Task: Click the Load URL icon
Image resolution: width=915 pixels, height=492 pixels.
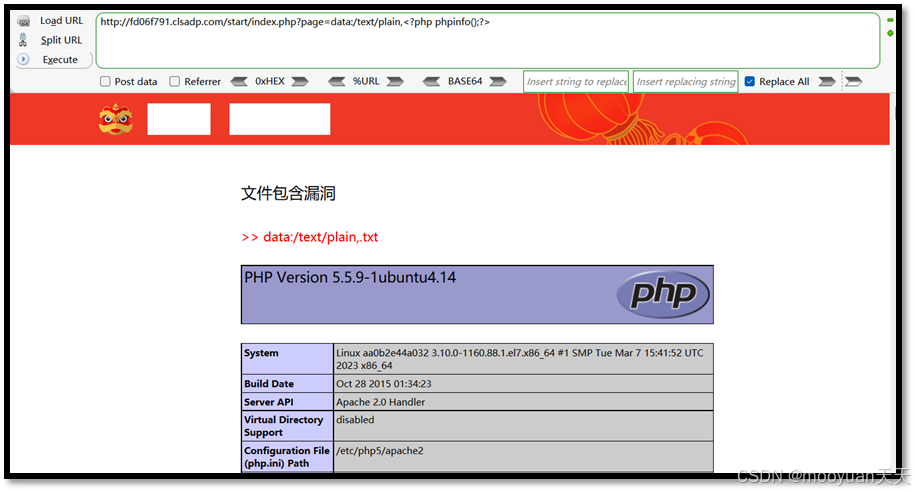Action: pyautogui.click(x=23, y=21)
